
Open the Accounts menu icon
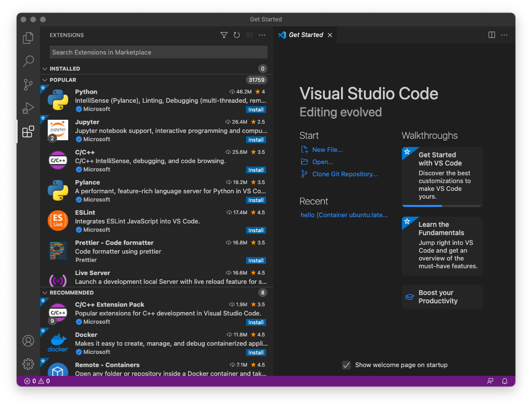28,341
